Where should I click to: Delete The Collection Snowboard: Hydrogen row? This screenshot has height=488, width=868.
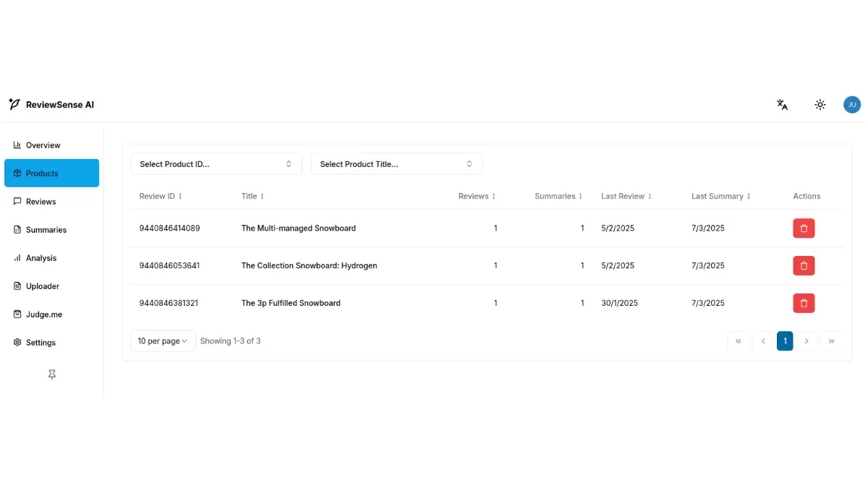click(x=804, y=266)
